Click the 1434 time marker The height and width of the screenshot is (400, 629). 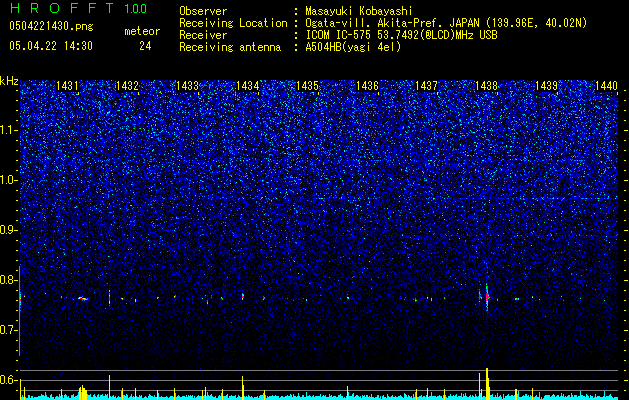click(x=248, y=86)
